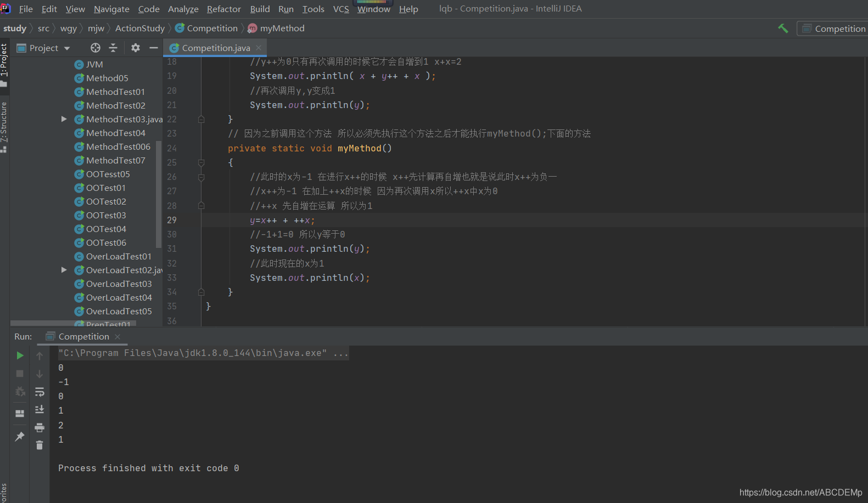868x503 pixels.
Task: Click the locate/scroll-from-source target icon
Action: [x=96, y=48]
